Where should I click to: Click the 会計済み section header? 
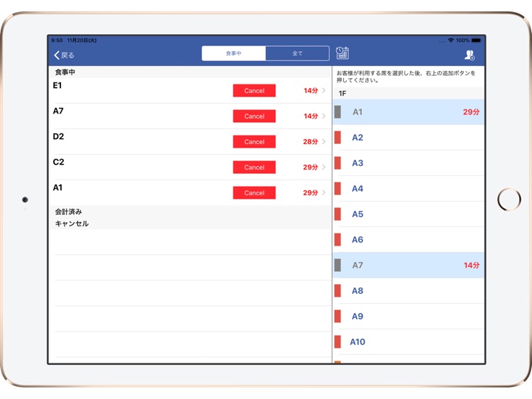pos(190,212)
